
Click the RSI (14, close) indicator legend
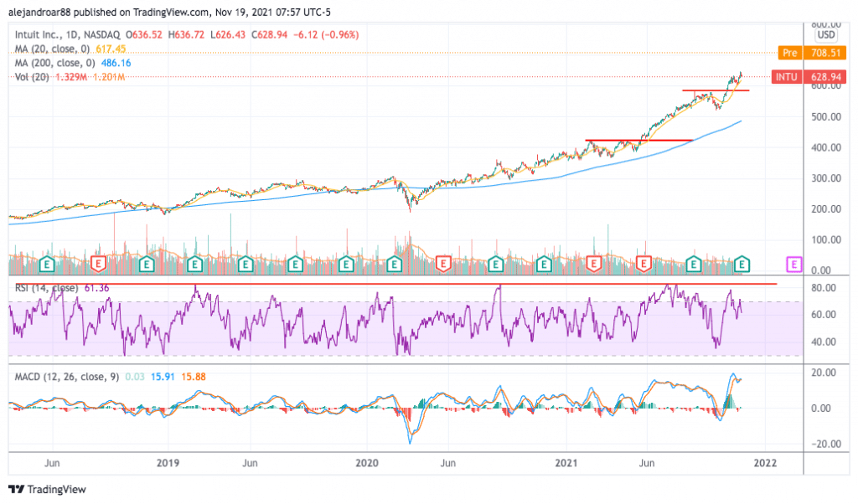[47, 288]
